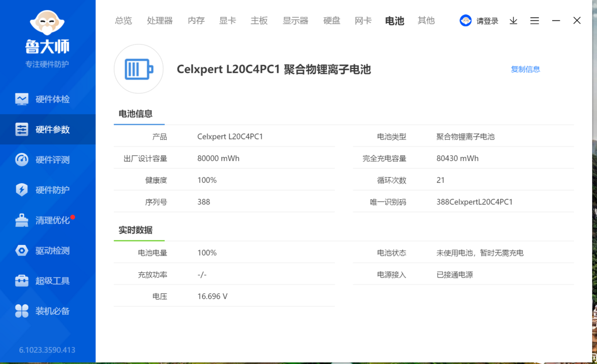Click the 专注硬件防护 slogan text

pyautogui.click(x=47, y=64)
